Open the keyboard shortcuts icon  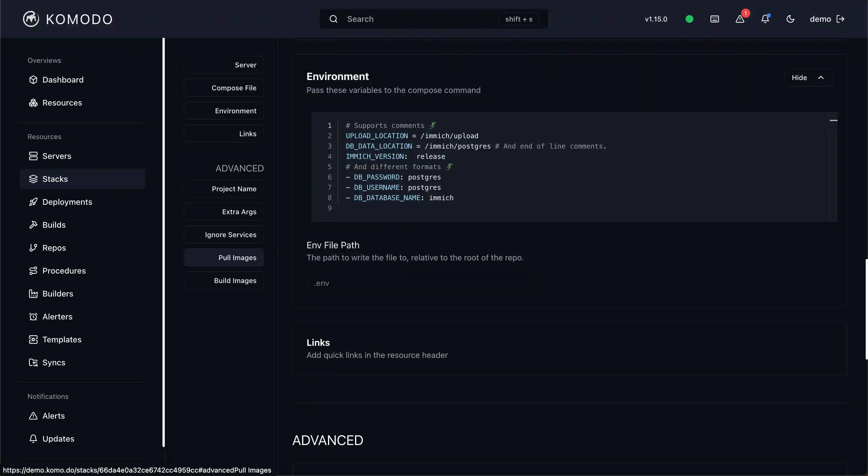[714, 19]
